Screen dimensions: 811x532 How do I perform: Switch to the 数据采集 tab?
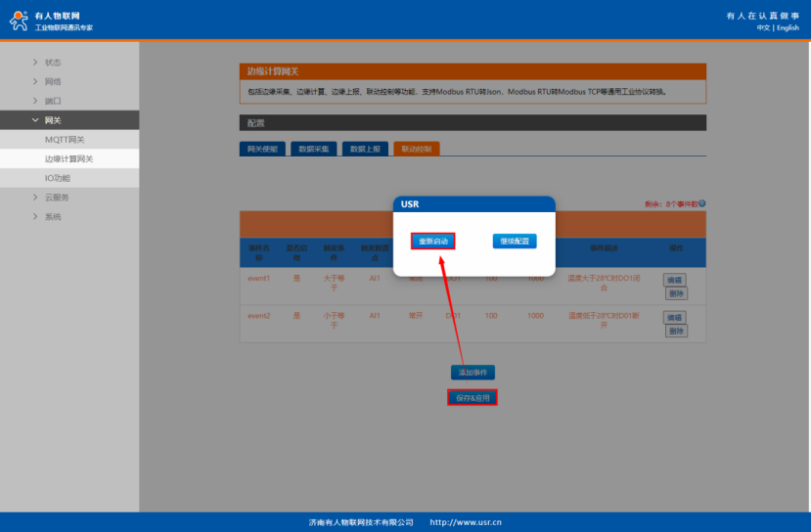(x=314, y=149)
